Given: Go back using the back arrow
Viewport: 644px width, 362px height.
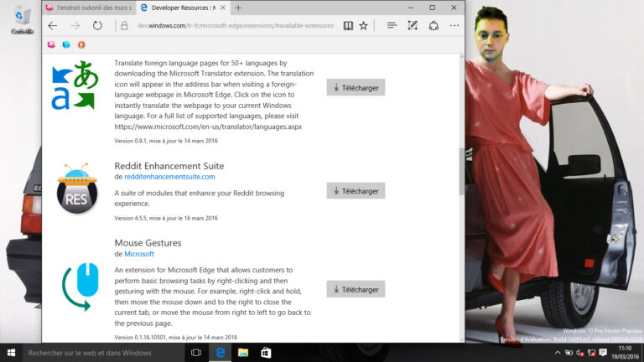Looking at the screenshot, I should [x=53, y=26].
